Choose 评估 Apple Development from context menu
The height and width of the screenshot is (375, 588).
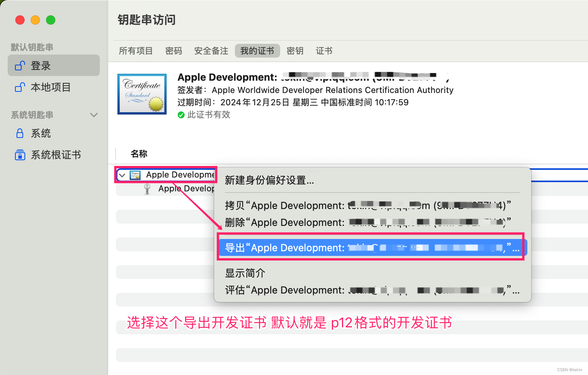372,290
